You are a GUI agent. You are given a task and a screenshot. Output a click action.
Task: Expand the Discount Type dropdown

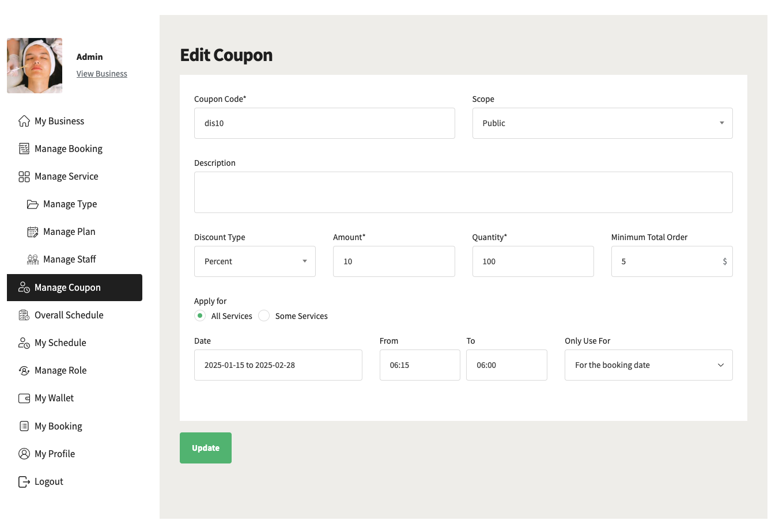tap(255, 261)
